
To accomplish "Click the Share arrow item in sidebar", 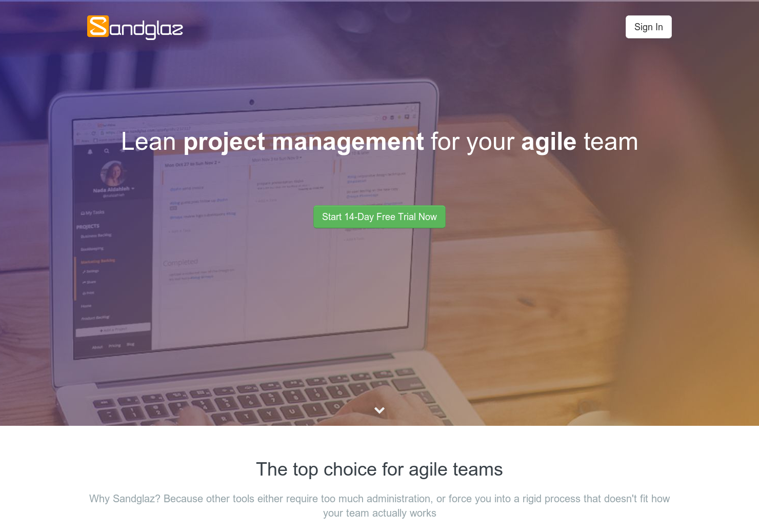I will tap(89, 282).
